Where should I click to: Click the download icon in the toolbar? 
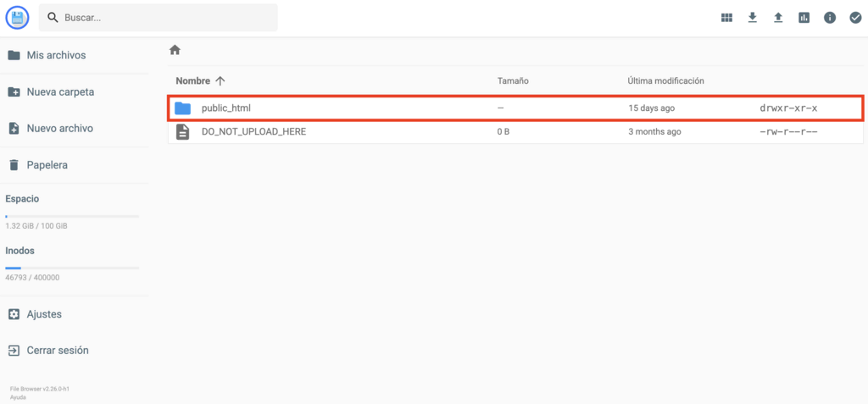click(x=752, y=18)
